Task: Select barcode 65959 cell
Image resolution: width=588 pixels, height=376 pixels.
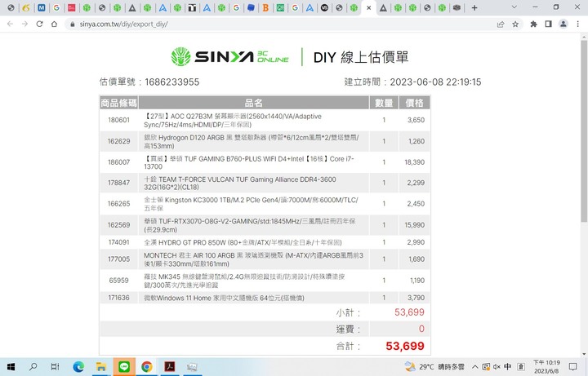Action: point(119,280)
